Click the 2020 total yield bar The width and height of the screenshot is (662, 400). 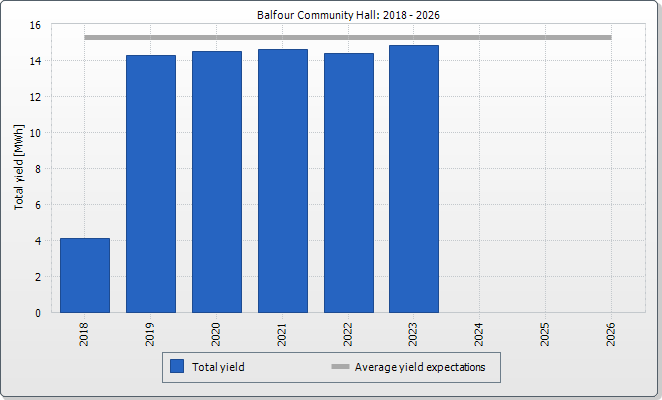[x=216, y=182]
